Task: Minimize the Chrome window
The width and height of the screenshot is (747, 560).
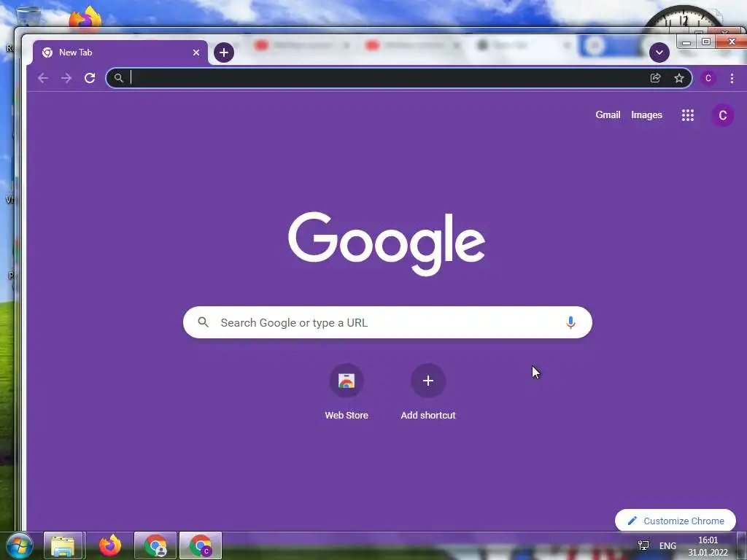Action: (686, 42)
